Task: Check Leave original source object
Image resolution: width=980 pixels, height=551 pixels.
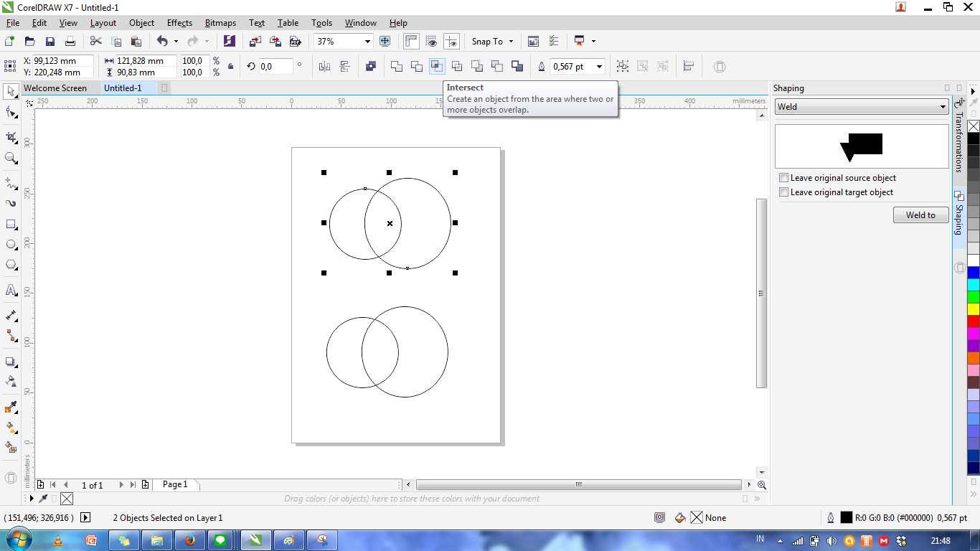Action: [783, 177]
